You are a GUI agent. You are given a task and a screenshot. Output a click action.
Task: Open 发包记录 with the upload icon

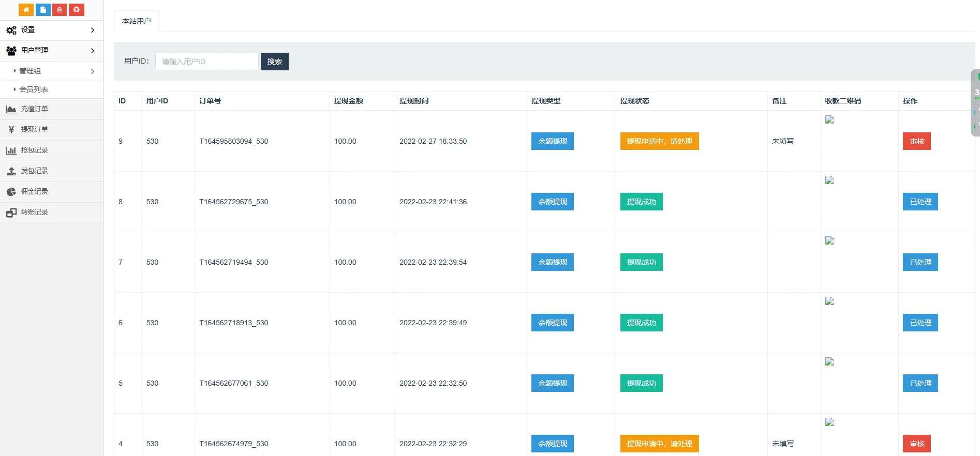[x=34, y=171]
